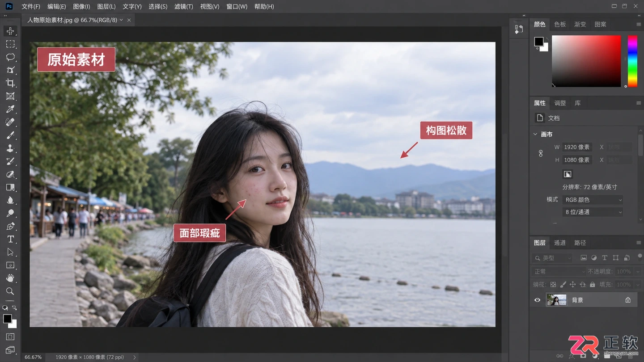Select the Rectangular Marquee tool
This screenshot has width=644, height=362.
pyautogui.click(x=10, y=44)
